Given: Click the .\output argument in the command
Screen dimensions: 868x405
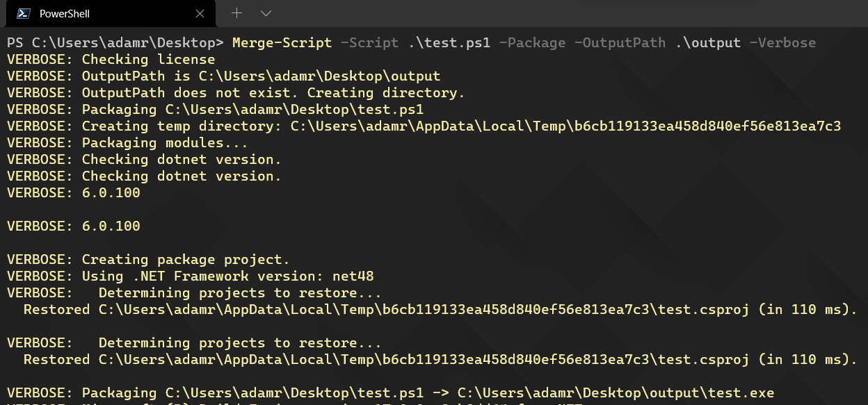Looking at the screenshot, I should tap(707, 42).
